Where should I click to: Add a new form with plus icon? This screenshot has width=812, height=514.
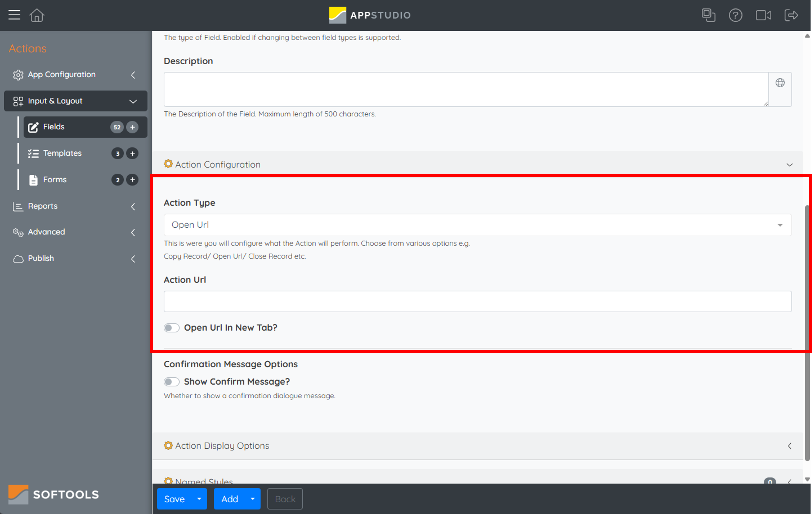133,180
